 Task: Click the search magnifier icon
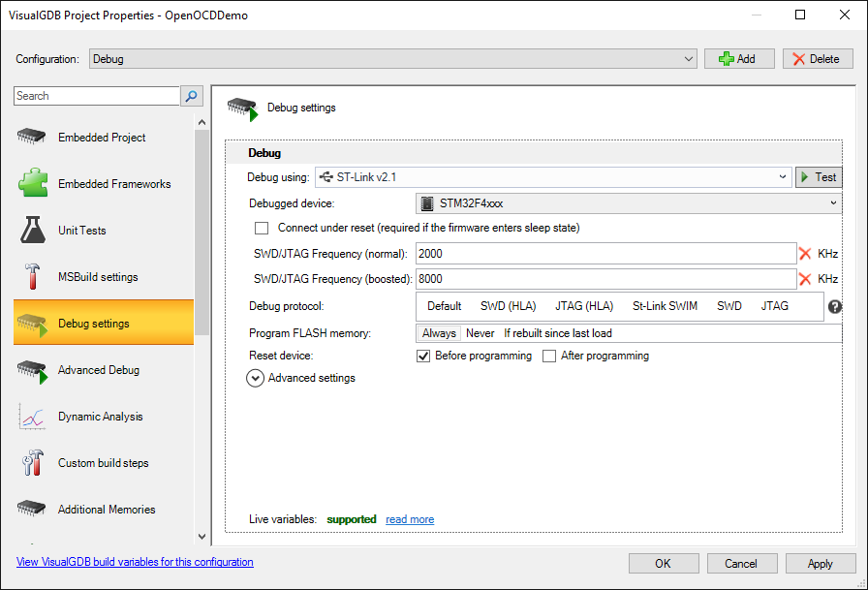coord(192,96)
